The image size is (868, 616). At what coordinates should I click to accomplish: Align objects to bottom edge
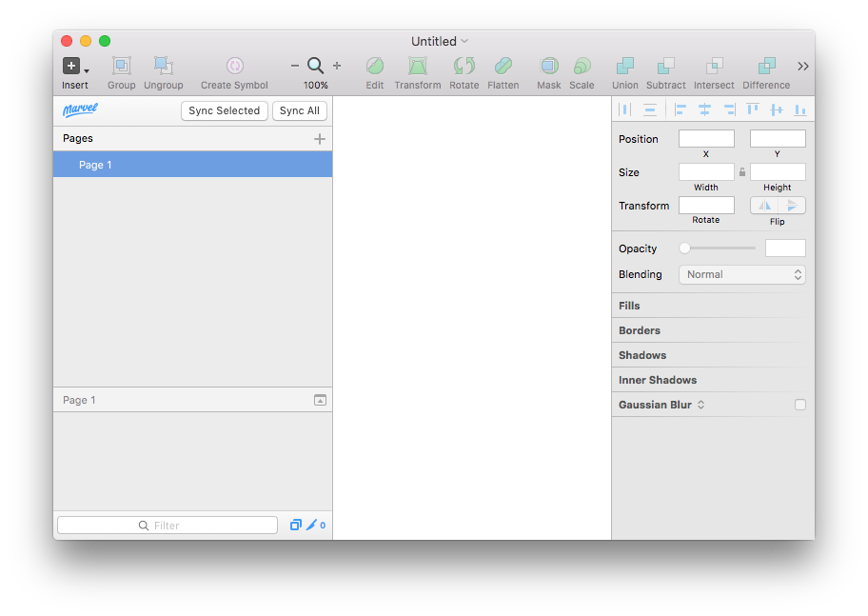(799, 109)
